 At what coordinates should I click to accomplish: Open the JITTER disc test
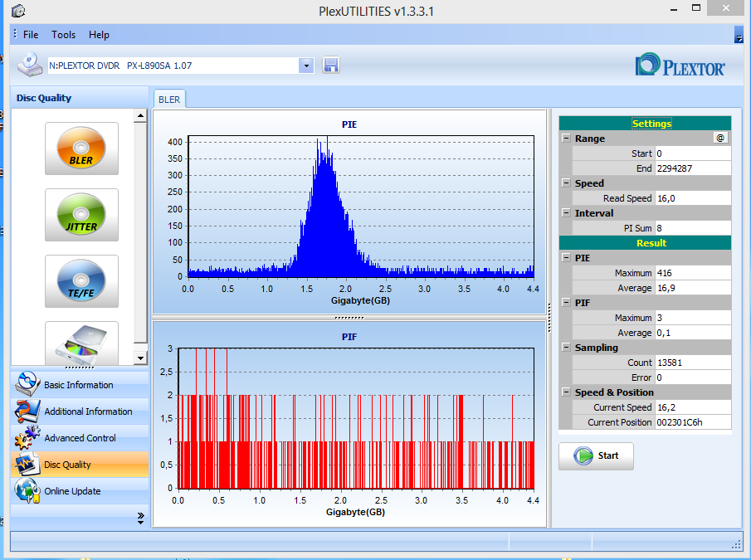[x=81, y=215]
